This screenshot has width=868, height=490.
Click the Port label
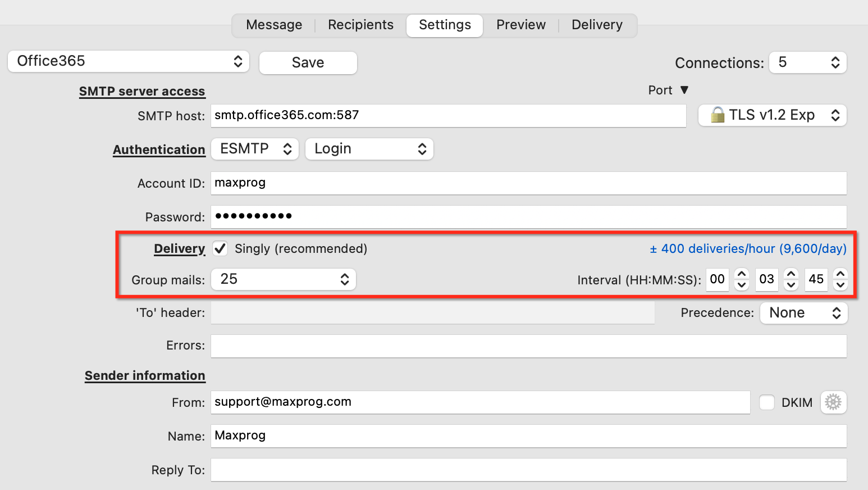click(660, 90)
